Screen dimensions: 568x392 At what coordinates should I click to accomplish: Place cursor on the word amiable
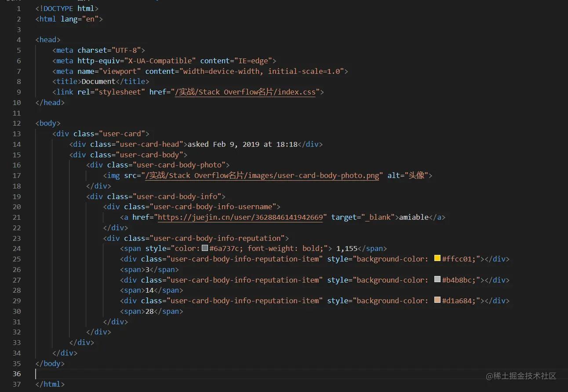414,217
